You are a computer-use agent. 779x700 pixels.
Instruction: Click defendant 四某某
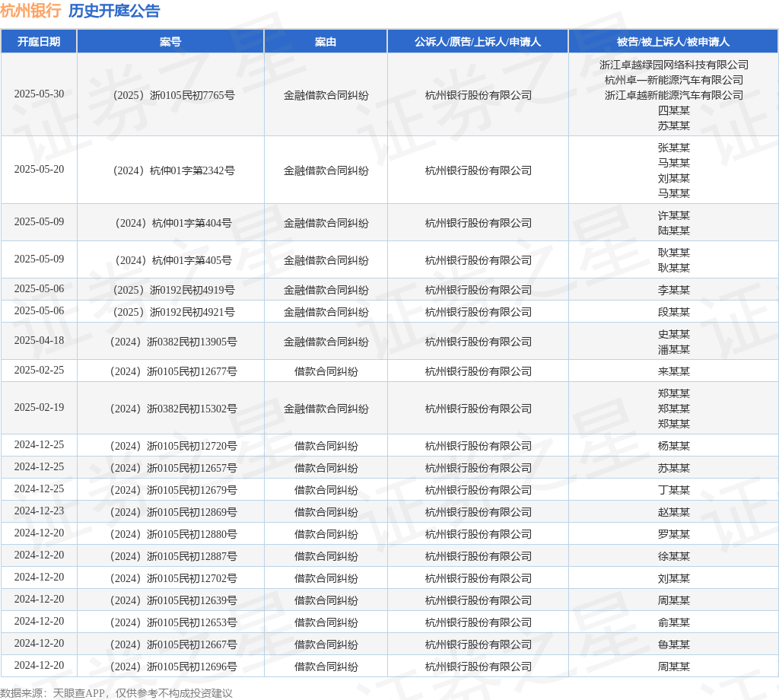click(x=674, y=110)
